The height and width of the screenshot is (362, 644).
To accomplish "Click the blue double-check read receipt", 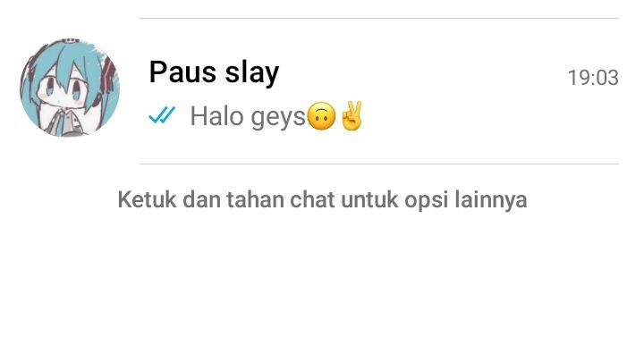I will tap(162, 115).
